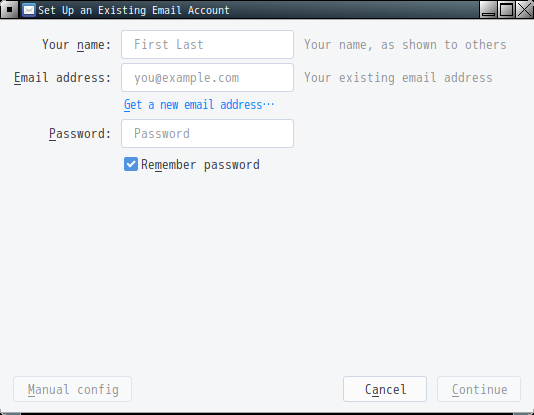The height and width of the screenshot is (415, 534).
Task: Click the envelope mail icon in title bar
Action: (x=29, y=10)
